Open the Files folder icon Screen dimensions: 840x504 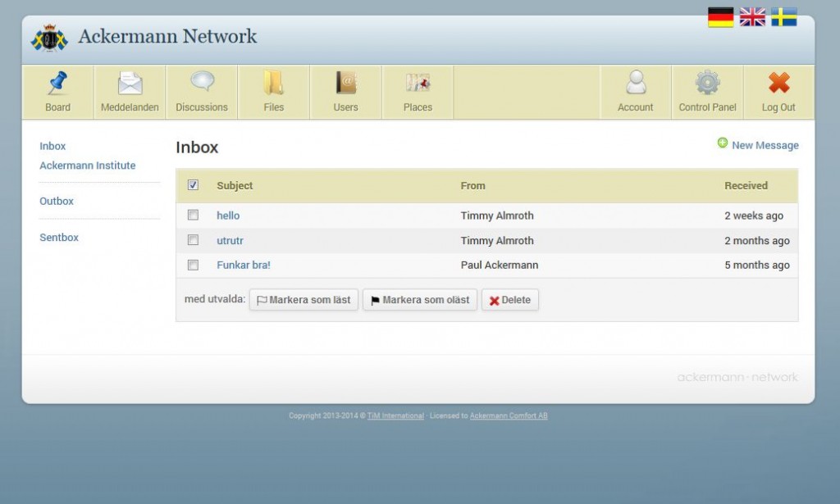[273, 83]
